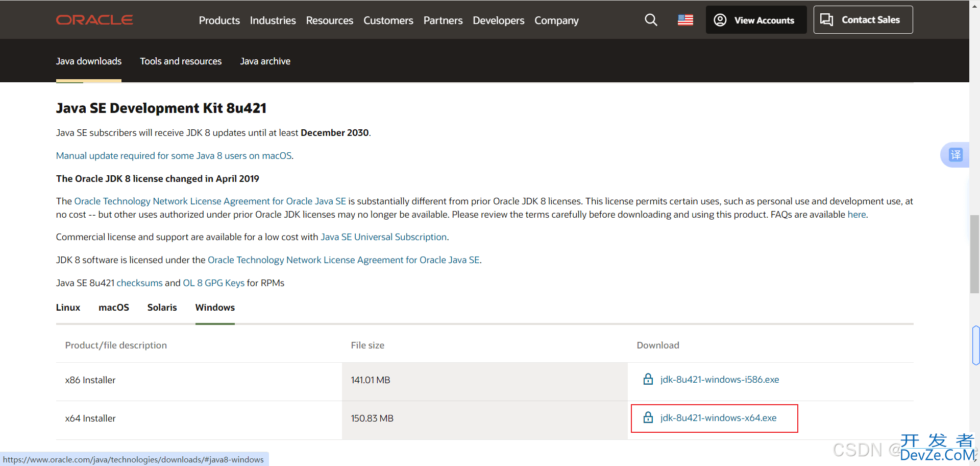Click the Contact Sales button
This screenshot has height=466, width=980.
[x=863, y=20]
